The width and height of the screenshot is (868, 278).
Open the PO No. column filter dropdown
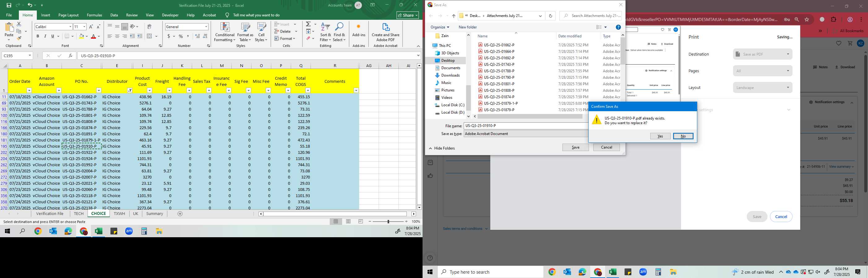(99, 91)
